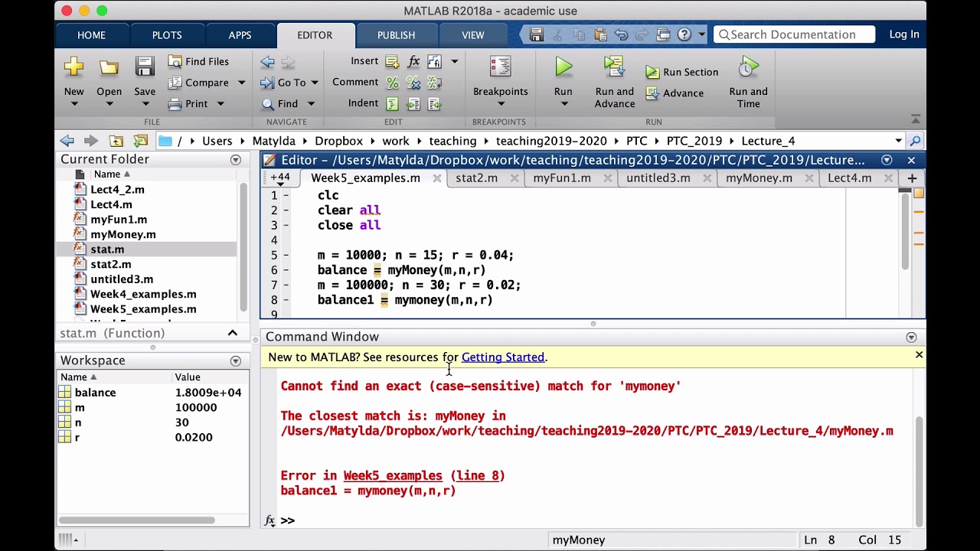
Task: Click the Uncomment icon
Action: pos(413,83)
